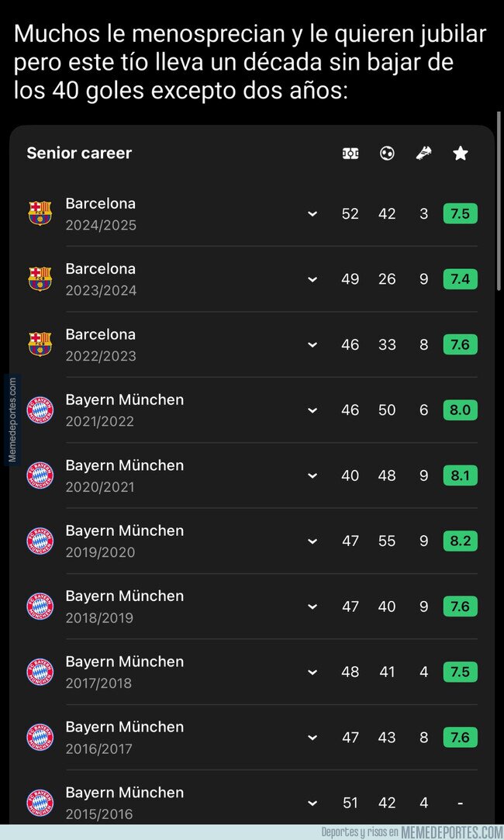Expand Bayern München 2020/2021 season chevron
The height and width of the screenshot is (840, 504).
(312, 475)
